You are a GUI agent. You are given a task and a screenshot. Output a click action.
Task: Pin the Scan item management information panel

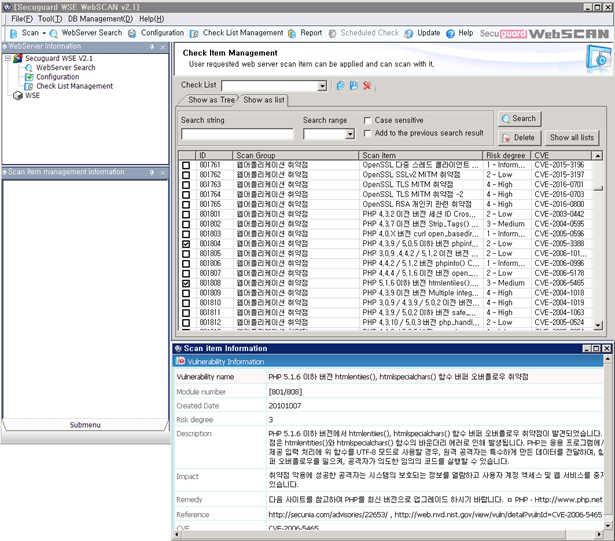coord(152,173)
